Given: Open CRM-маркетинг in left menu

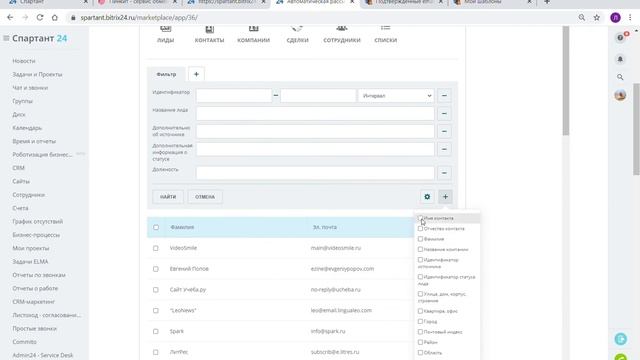Looking at the screenshot, I should pos(33,302).
